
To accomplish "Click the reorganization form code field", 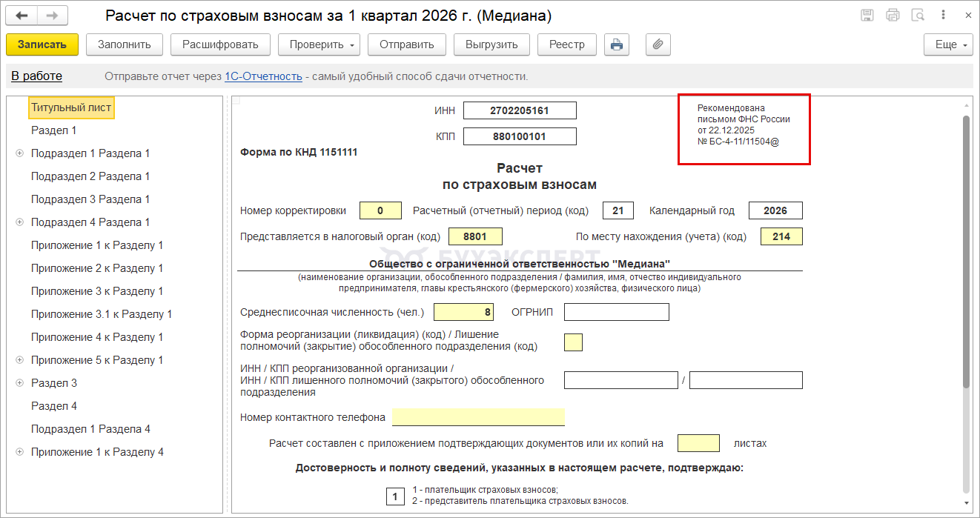I will pos(573,342).
